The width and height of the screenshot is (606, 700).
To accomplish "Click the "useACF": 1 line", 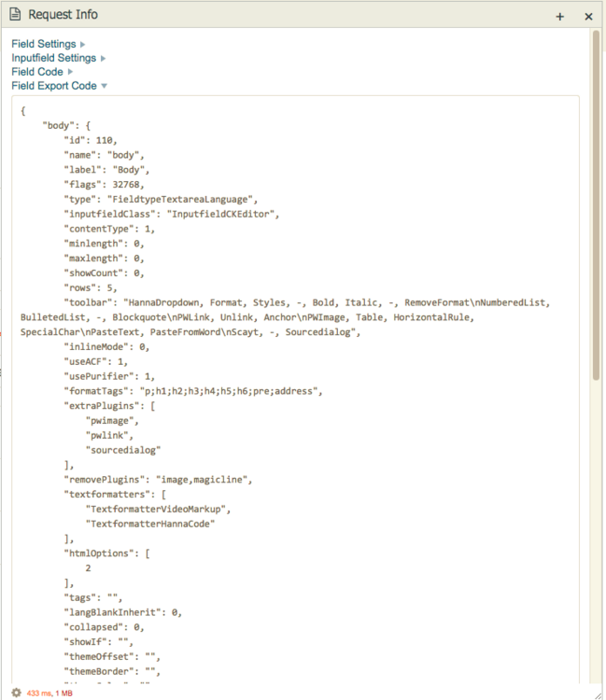I will click(96, 361).
